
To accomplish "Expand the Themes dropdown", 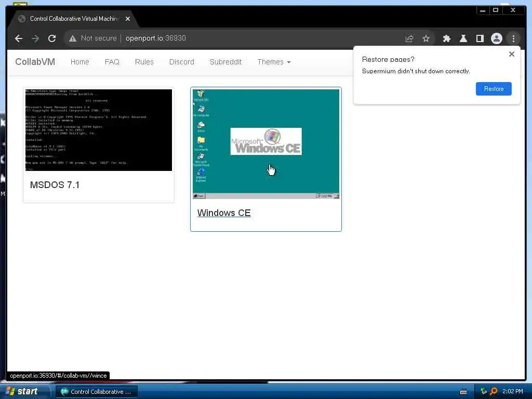I will tap(274, 62).
